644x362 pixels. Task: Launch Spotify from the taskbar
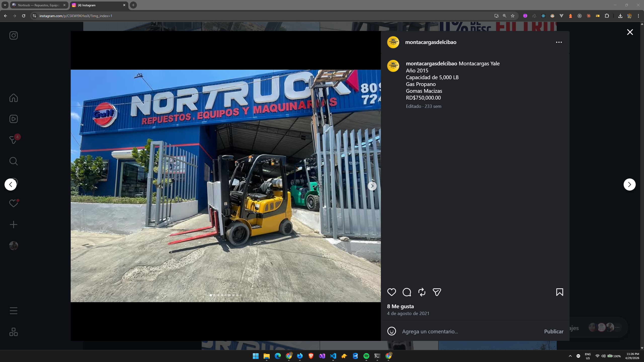tap(366, 356)
